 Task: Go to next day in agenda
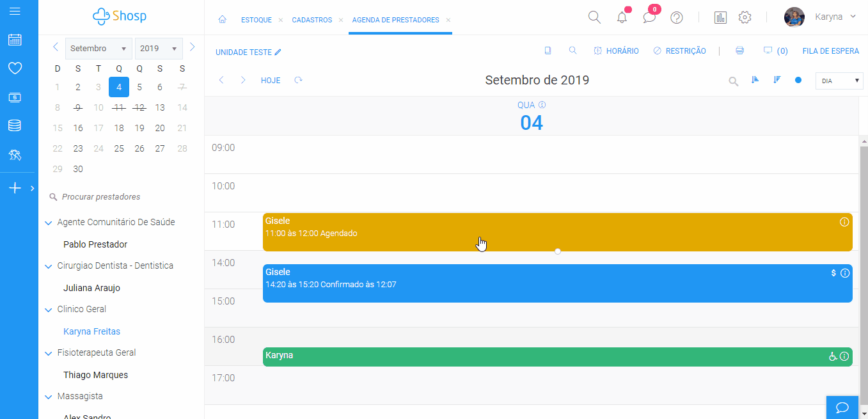pyautogui.click(x=242, y=81)
